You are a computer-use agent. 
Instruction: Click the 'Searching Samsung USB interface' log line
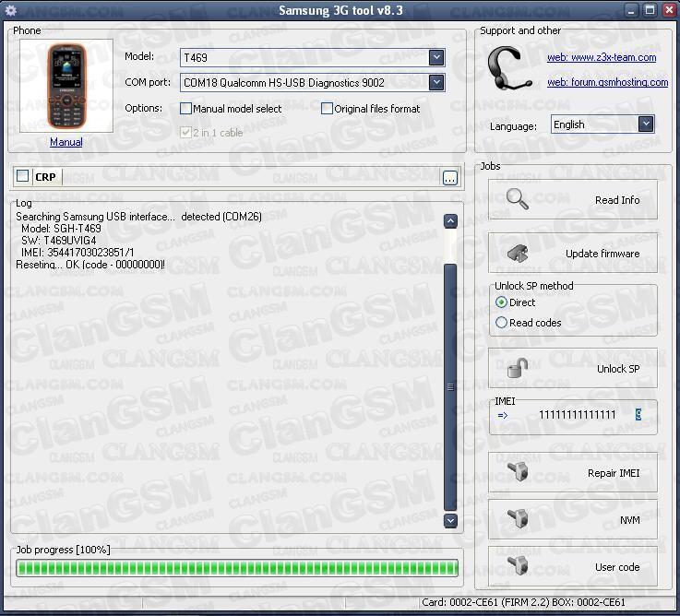[138, 217]
